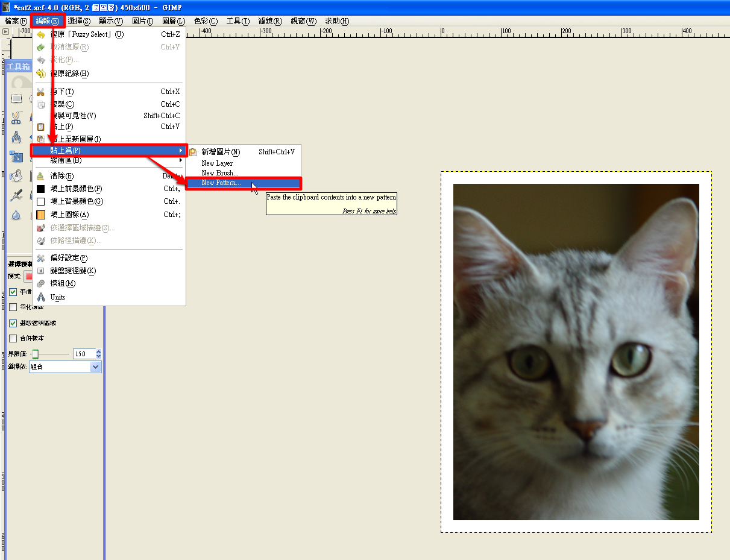Click the cat photo on the canvas

576,352
